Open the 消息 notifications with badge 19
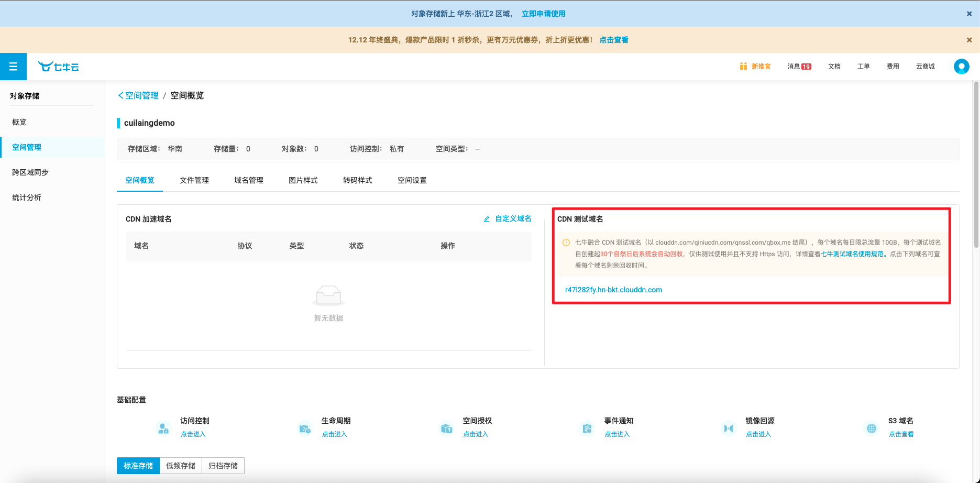This screenshot has width=980, height=483. pos(799,67)
